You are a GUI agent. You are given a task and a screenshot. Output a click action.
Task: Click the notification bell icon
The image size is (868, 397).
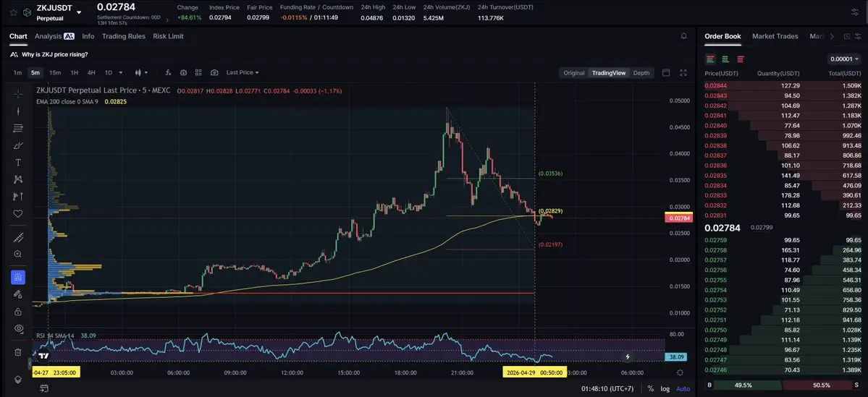tap(683, 36)
